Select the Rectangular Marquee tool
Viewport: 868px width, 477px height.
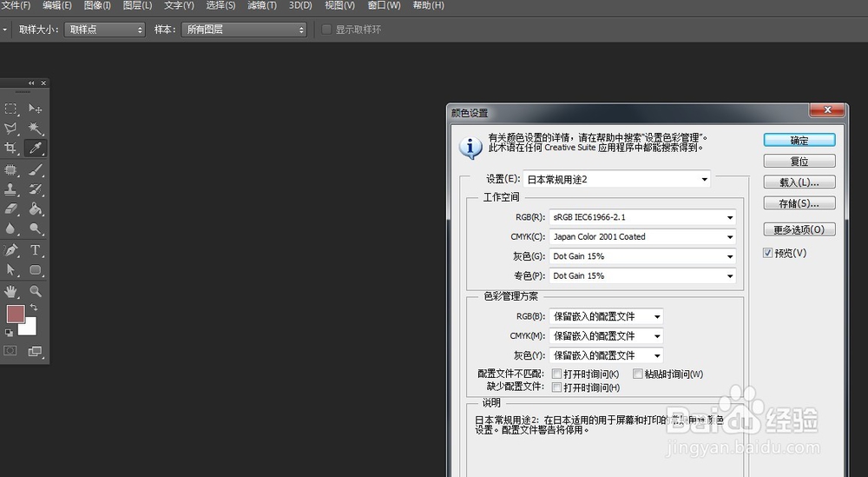(x=10, y=109)
